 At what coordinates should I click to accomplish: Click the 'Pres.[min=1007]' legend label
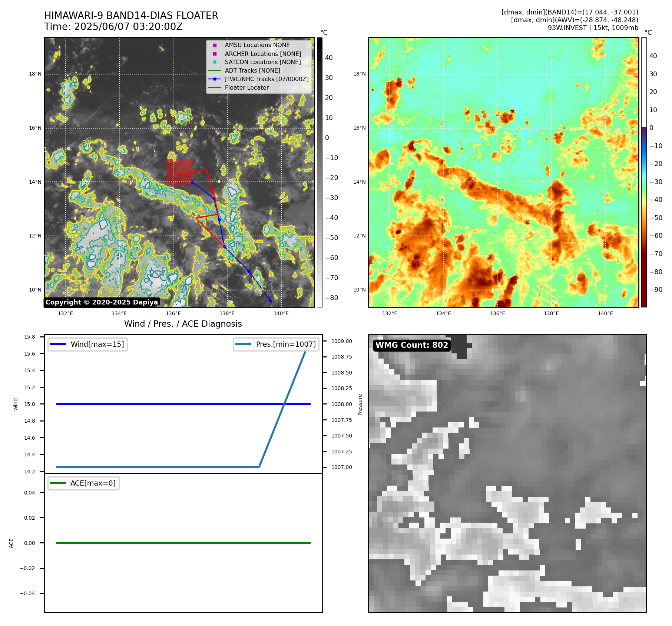point(286,344)
